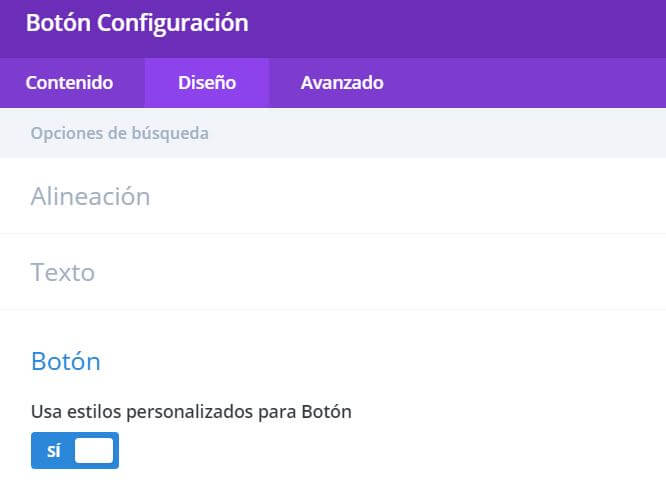The height and width of the screenshot is (484, 666).
Task: Click the blue Botón heading
Action: (x=66, y=361)
